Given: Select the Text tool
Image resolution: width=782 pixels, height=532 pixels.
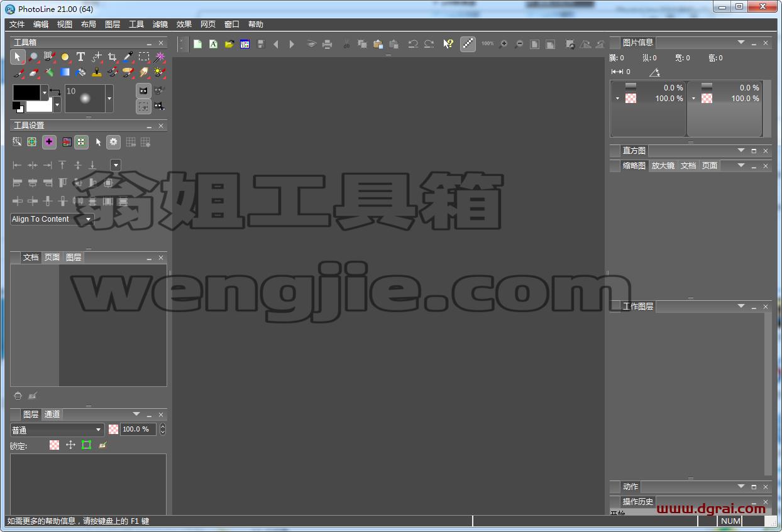Looking at the screenshot, I should point(80,57).
